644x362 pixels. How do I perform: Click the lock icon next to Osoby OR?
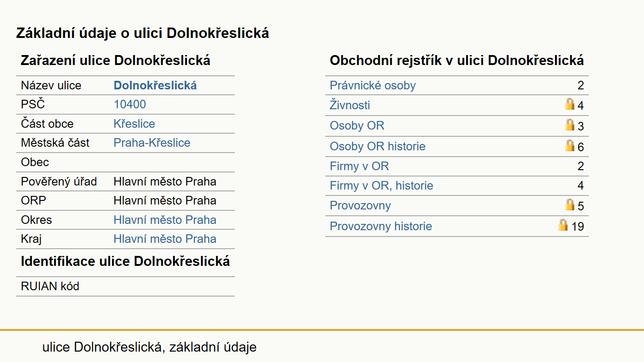[x=570, y=125]
